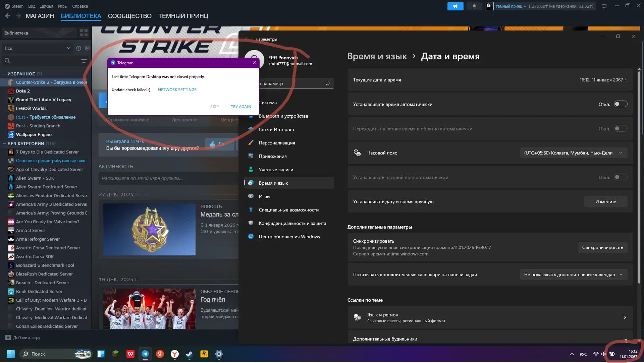The width and height of the screenshot is (644, 363).
Task: Toggle the automatic daylight saving time switch
Action: pos(621,129)
